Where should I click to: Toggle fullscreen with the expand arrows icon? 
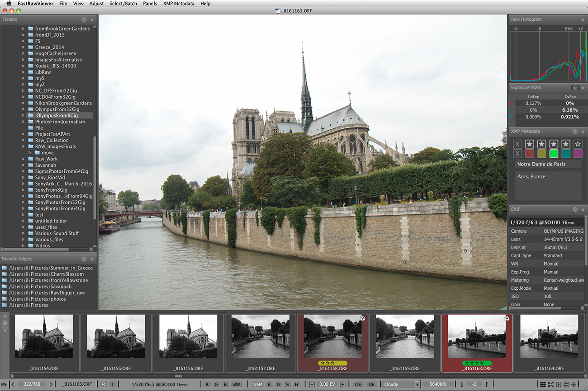click(x=551, y=384)
